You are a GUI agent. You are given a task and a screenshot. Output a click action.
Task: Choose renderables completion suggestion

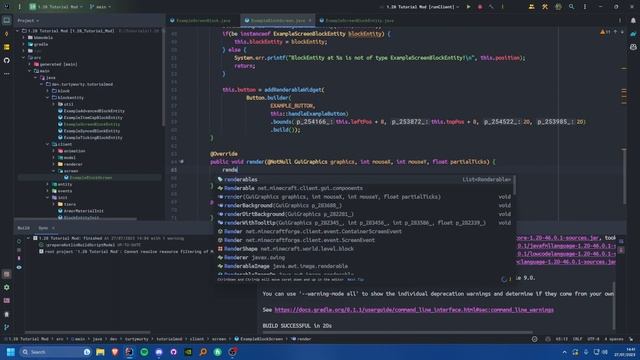point(364,180)
